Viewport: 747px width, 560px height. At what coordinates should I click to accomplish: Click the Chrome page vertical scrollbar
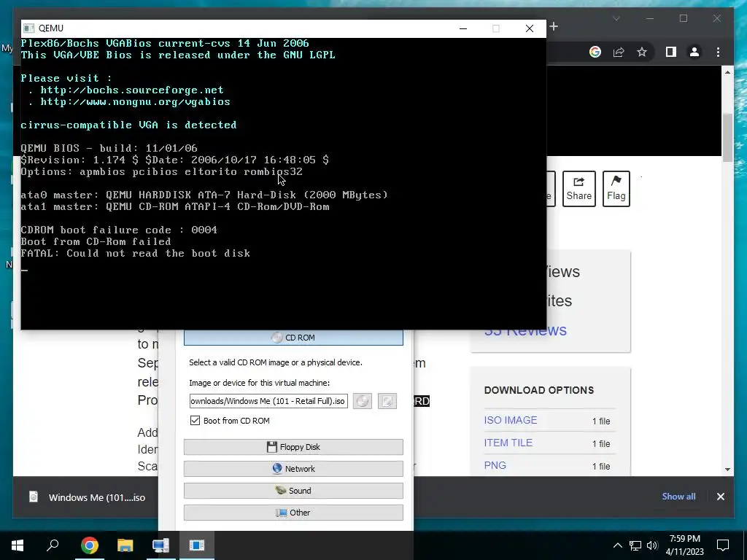pos(727,138)
